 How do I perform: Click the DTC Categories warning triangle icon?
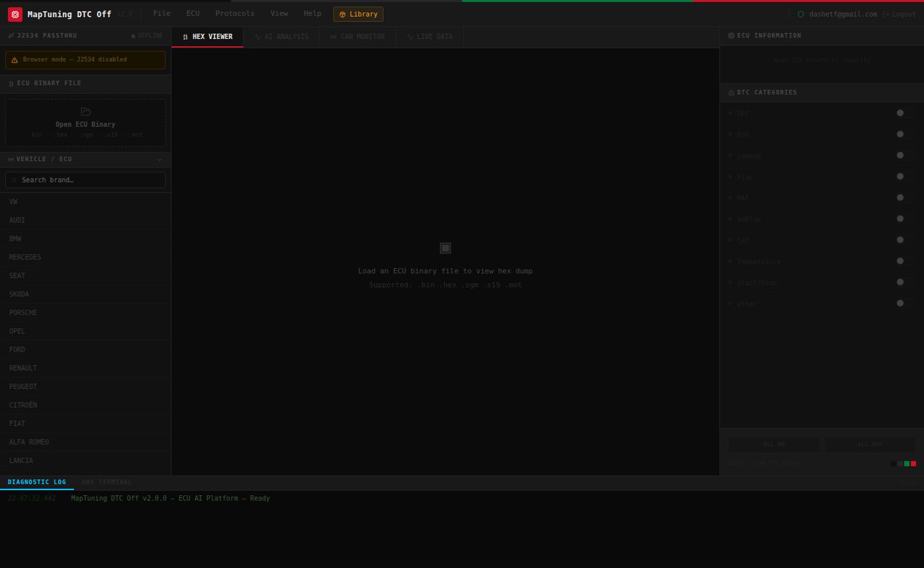tap(731, 92)
